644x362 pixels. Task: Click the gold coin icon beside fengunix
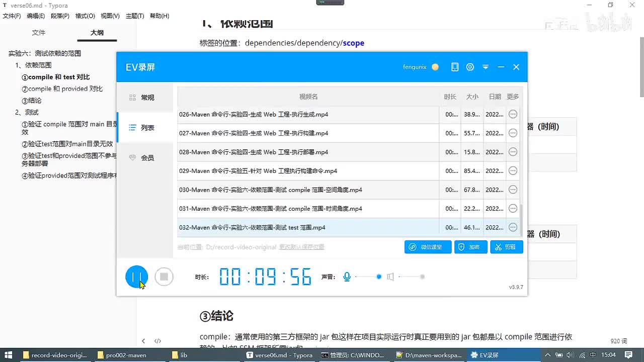435,67
